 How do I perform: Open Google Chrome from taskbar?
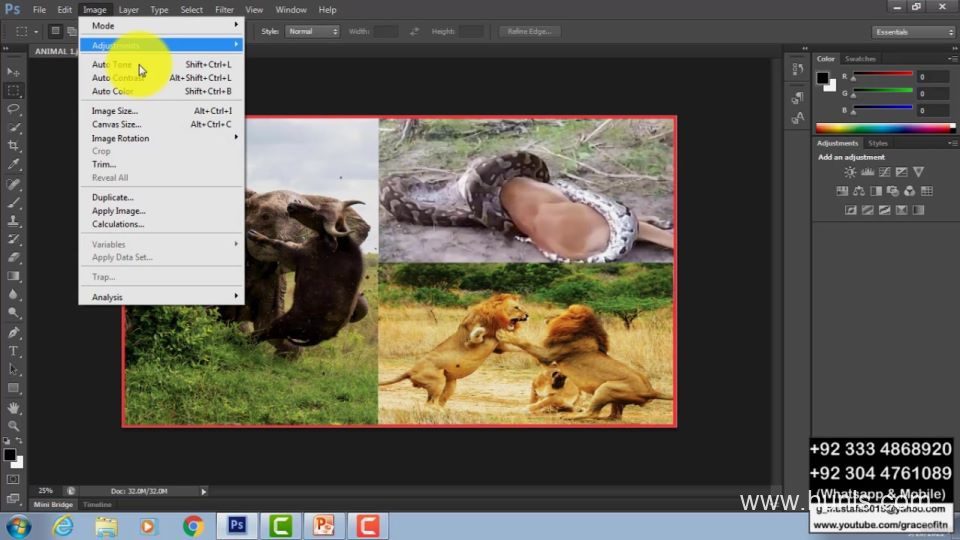tap(193, 526)
